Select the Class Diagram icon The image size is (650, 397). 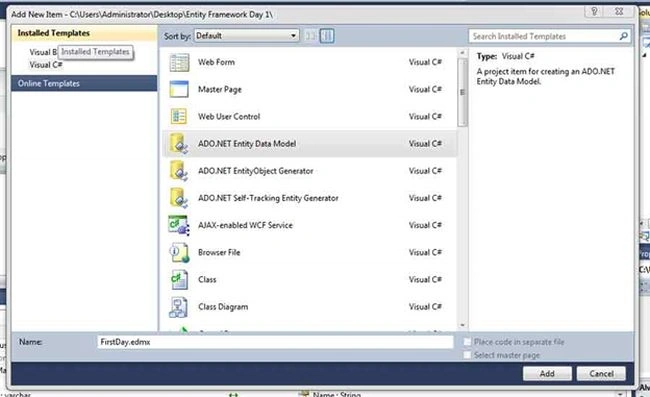179,307
